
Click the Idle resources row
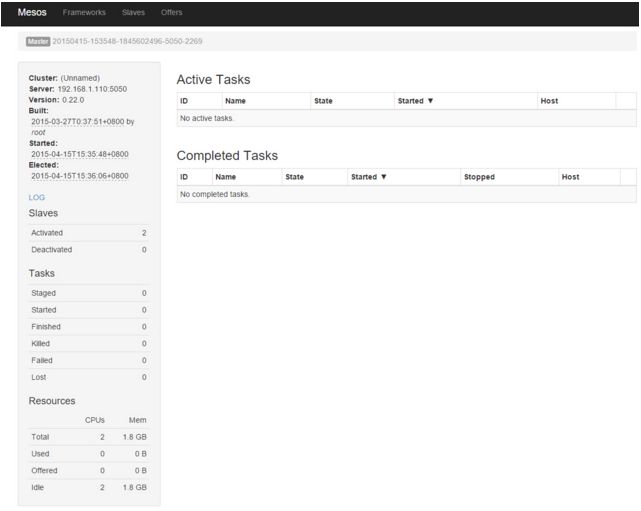pyautogui.click(x=89, y=487)
